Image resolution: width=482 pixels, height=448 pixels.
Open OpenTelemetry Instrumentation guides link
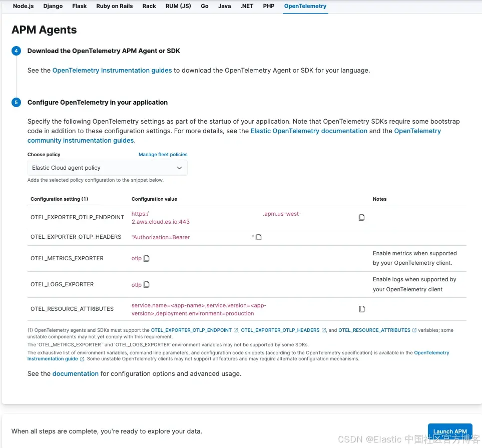(112, 71)
